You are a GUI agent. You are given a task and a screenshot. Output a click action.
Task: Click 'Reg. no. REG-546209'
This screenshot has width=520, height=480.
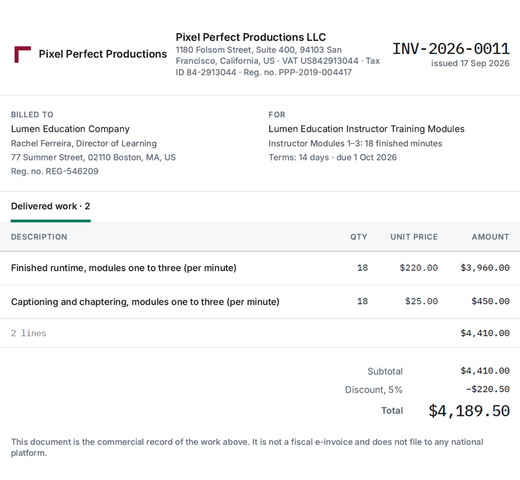pyautogui.click(x=55, y=171)
